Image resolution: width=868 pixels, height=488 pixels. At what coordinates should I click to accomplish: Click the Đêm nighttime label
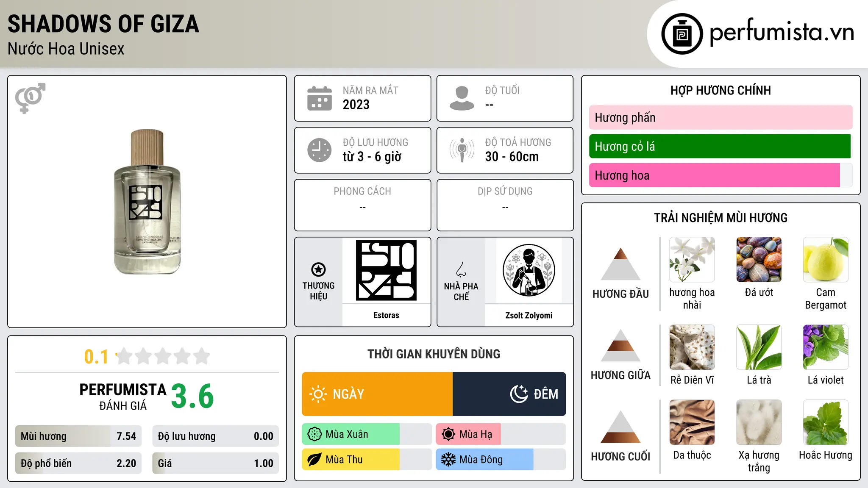[x=546, y=394]
